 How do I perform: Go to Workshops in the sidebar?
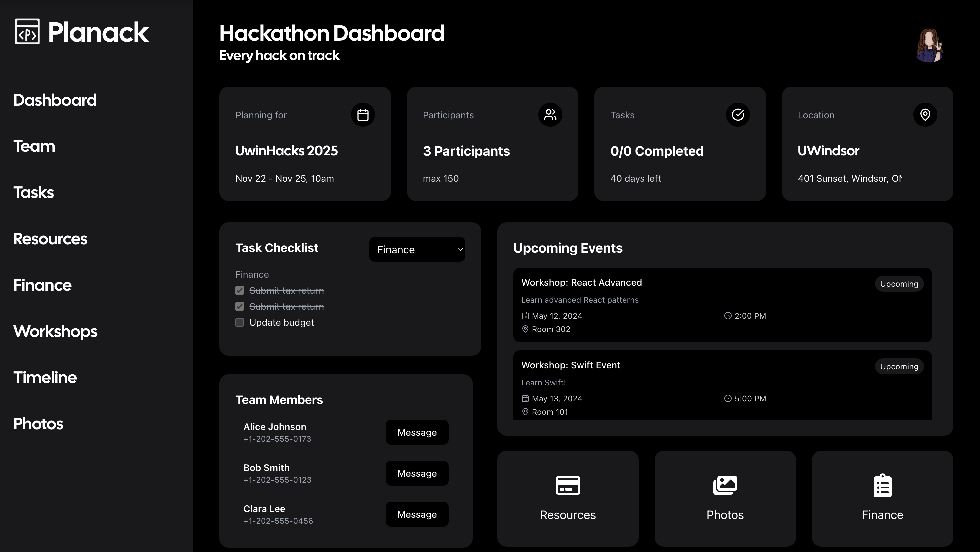56,331
